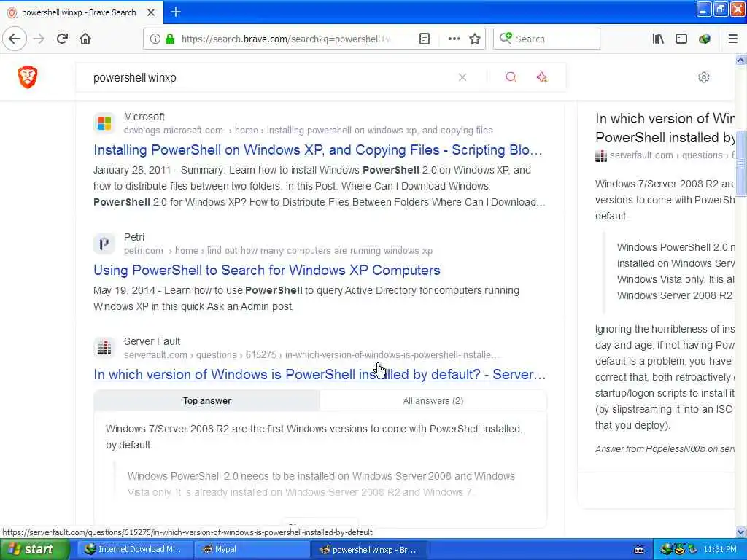Click the keyboard icon in taskbar
Image resolution: width=747 pixels, height=560 pixels.
pyautogui.click(x=639, y=550)
